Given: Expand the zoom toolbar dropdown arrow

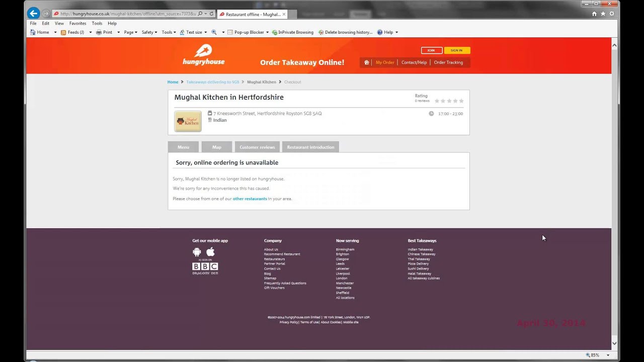Looking at the screenshot, I should (223, 32).
